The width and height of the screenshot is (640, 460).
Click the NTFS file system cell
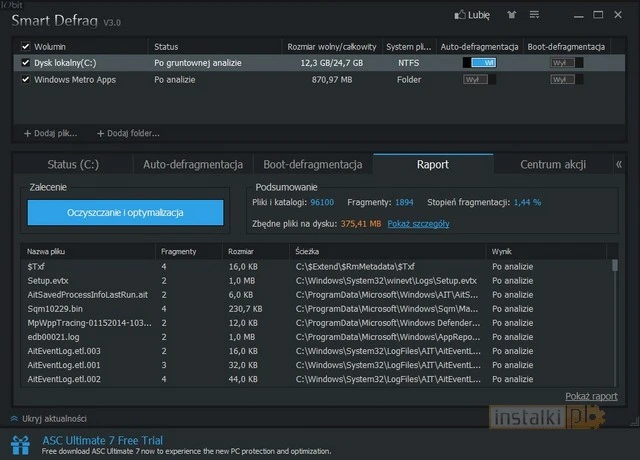coord(409,63)
